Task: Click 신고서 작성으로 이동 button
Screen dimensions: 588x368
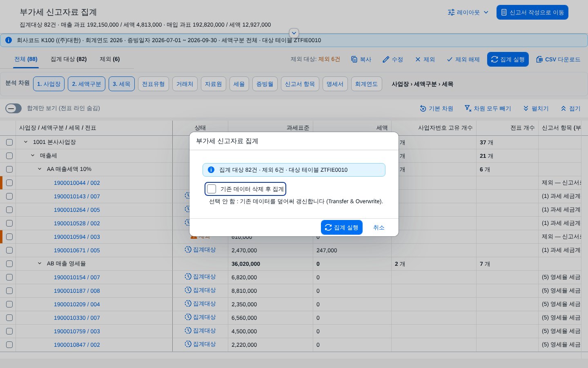Action: coord(532,12)
